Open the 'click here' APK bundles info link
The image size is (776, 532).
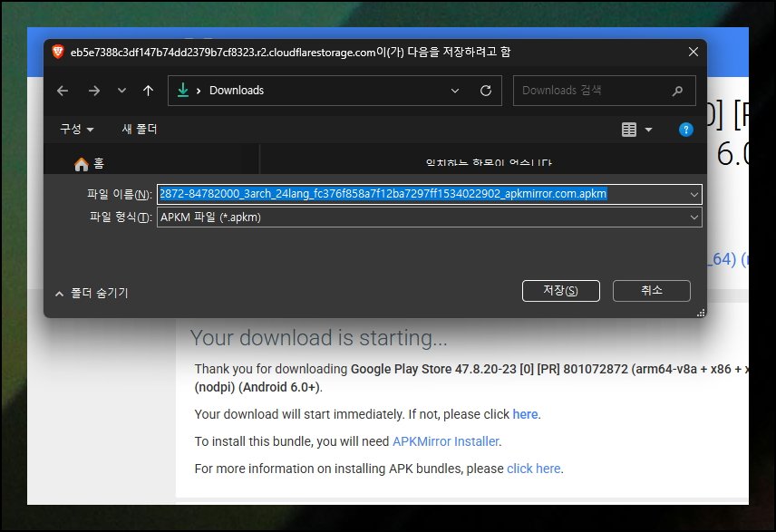[x=533, y=469]
